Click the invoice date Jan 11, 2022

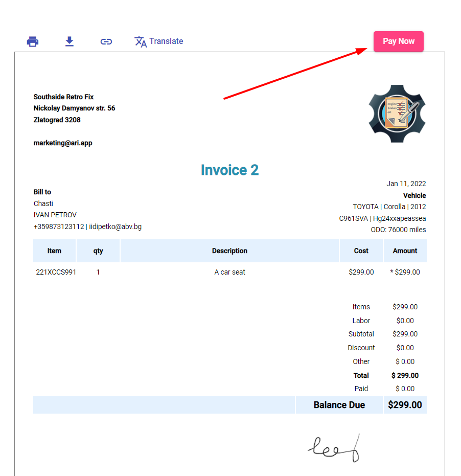click(406, 184)
